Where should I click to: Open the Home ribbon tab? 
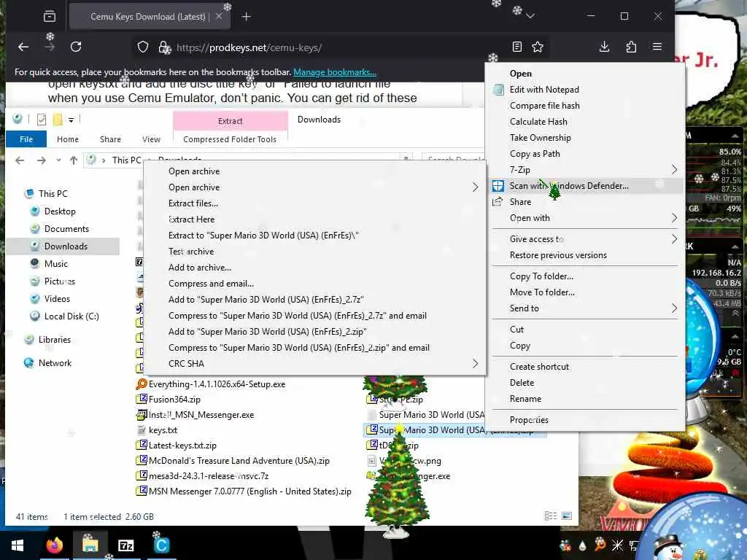(x=68, y=139)
